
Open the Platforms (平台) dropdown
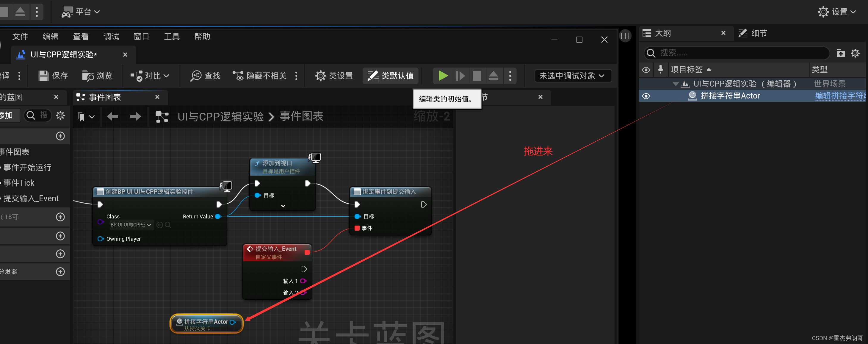click(81, 12)
